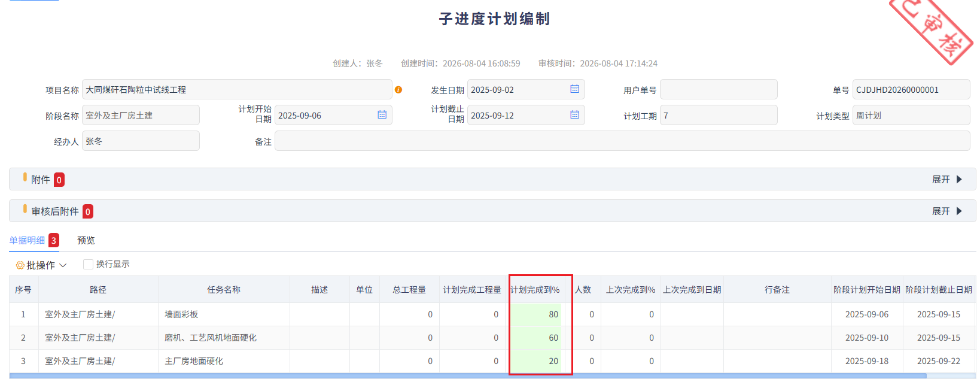Click the red badge on 附件
Viewport: 980px width, 382px height.
coord(59,180)
